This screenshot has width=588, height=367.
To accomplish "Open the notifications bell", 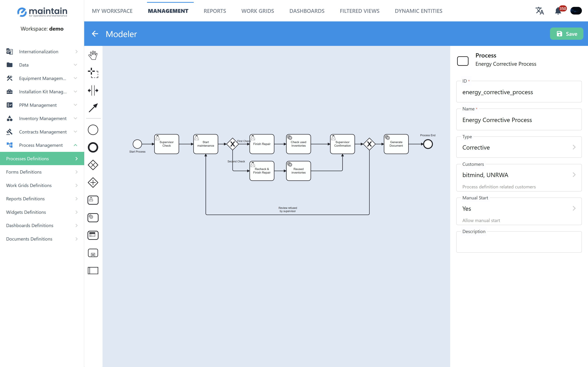I will tap(558, 11).
